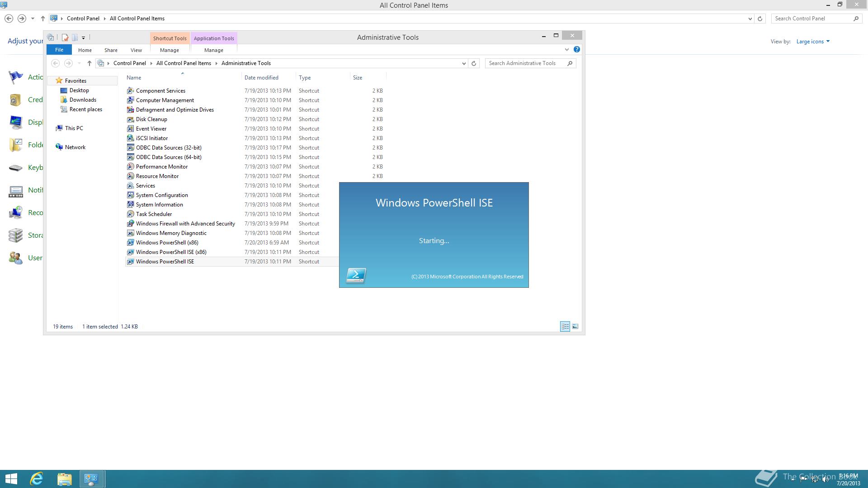
Task: Select the Defragment and Optimize Drives icon
Action: [131, 110]
